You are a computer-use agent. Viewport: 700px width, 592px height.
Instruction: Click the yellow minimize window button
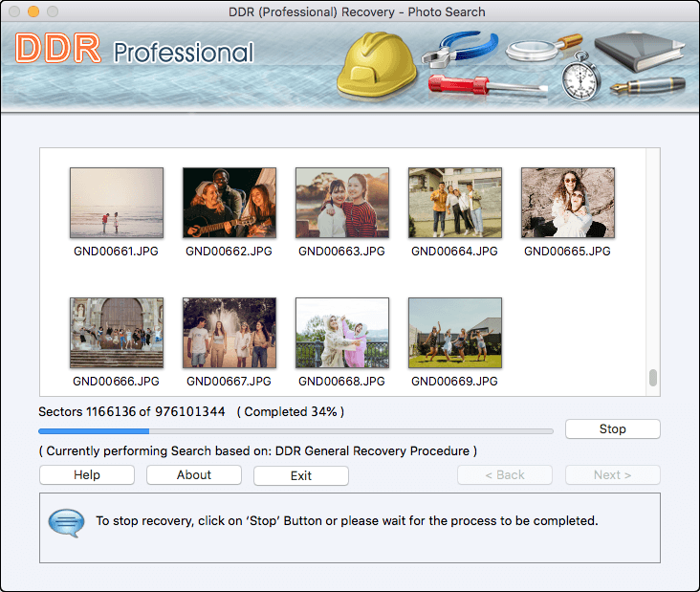tap(33, 11)
